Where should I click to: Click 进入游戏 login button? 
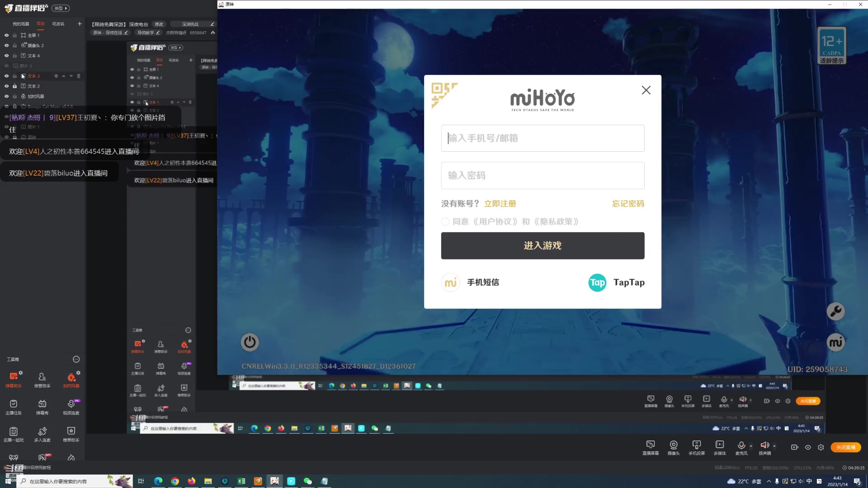click(542, 246)
